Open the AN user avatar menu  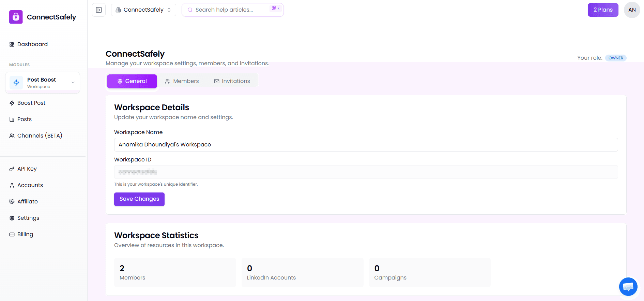point(632,10)
